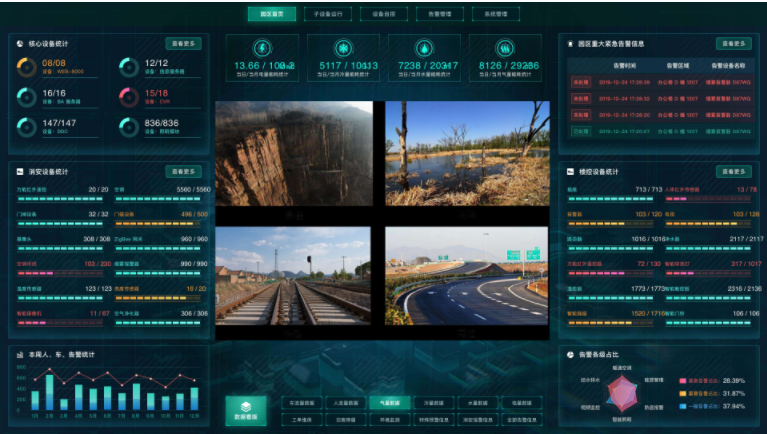Click the 数据看板 stacked layers icon

246,406
